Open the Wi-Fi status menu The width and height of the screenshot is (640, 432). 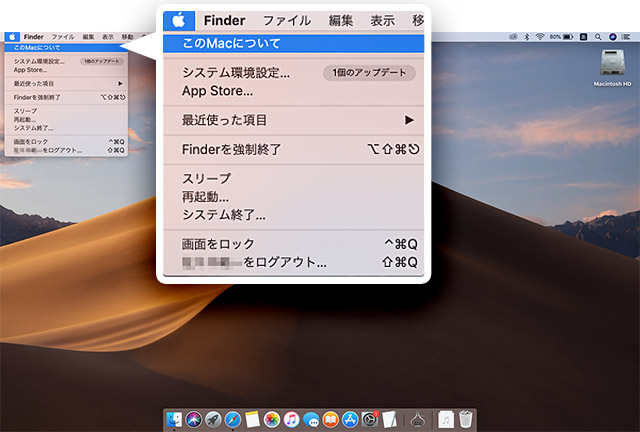540,37
